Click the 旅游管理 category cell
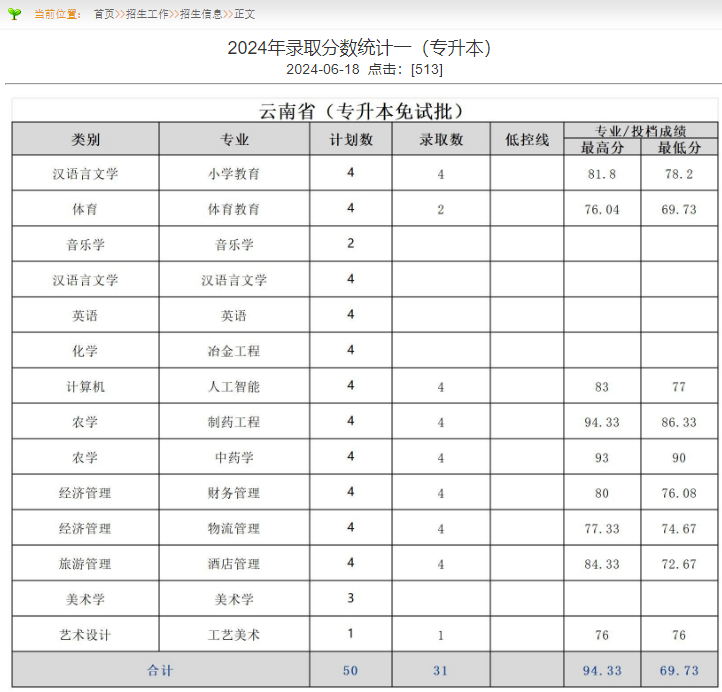 point(85,564)
